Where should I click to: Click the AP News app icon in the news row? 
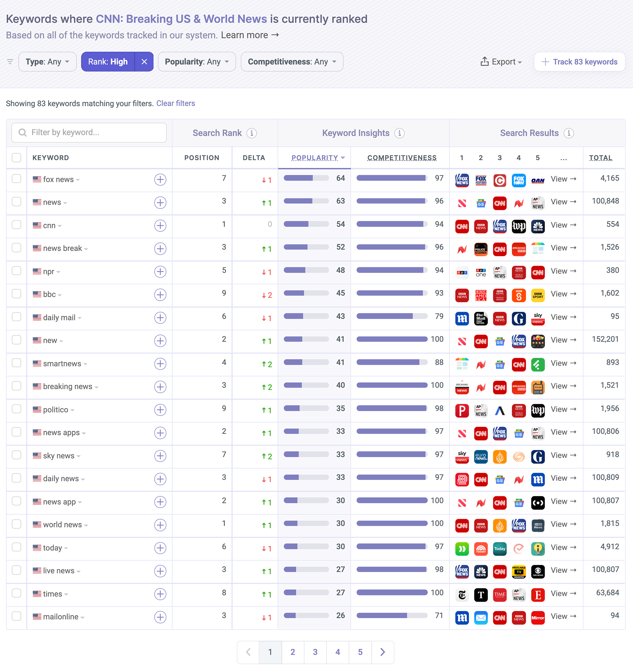[538, 203]
